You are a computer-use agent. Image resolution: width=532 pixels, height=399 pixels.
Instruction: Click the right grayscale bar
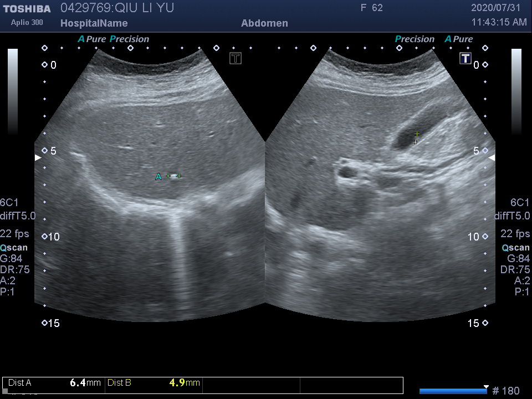pyautogui.click(x=516, y=91)
